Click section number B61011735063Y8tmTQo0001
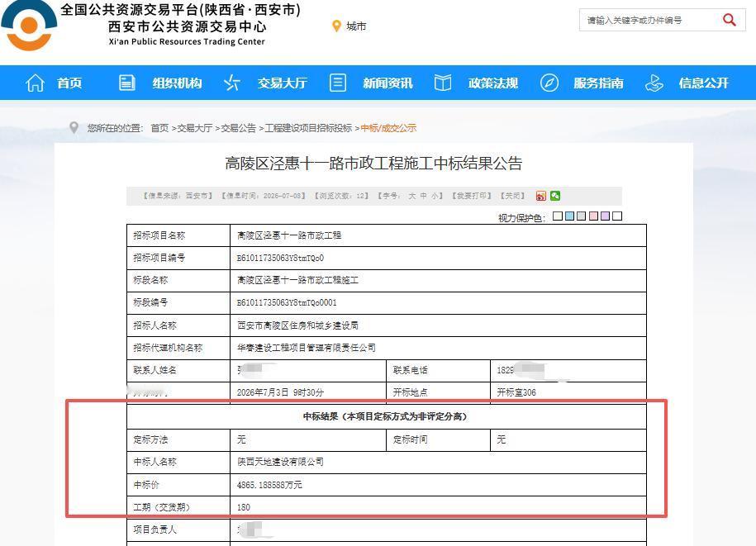756x546 pixels. coord(287,302)
